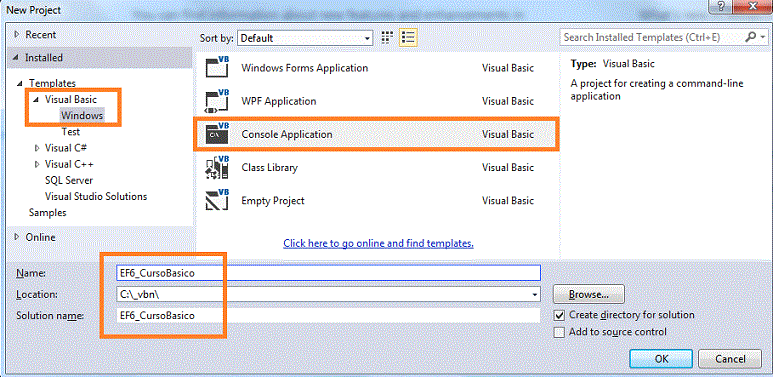Open the Location path dropdown arrow

click(x=535, y=295)
